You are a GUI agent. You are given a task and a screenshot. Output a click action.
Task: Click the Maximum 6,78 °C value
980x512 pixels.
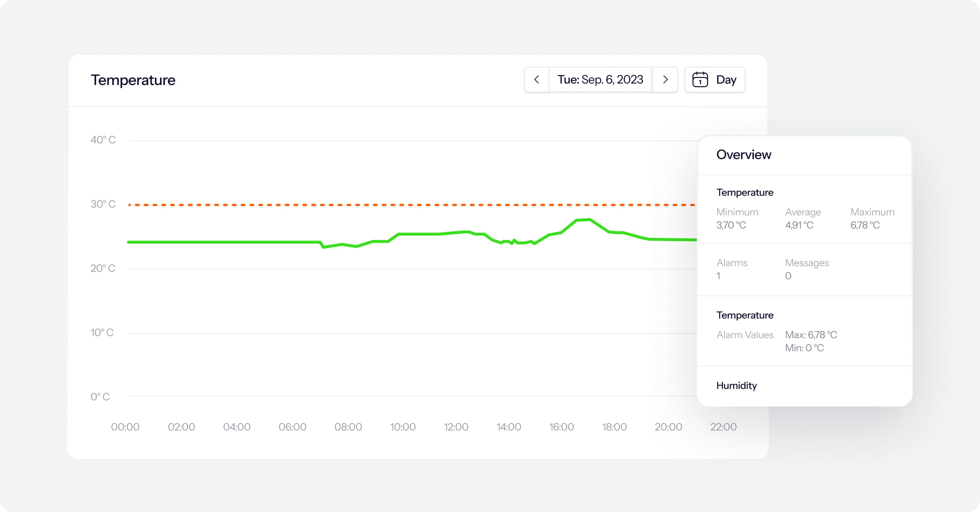[865, 225]
